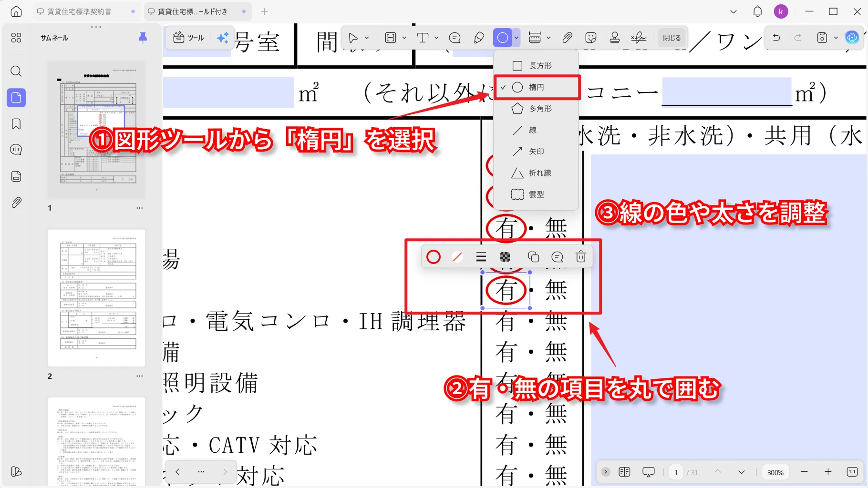
Task: Open the home screen icon
Action: click(x=16, y=11)
